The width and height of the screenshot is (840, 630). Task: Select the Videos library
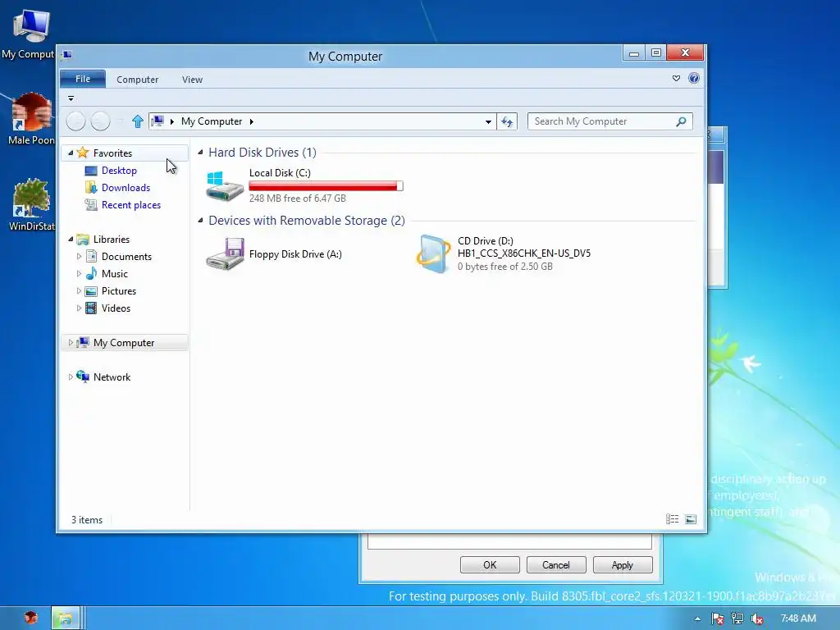click(x=116, y=308)
